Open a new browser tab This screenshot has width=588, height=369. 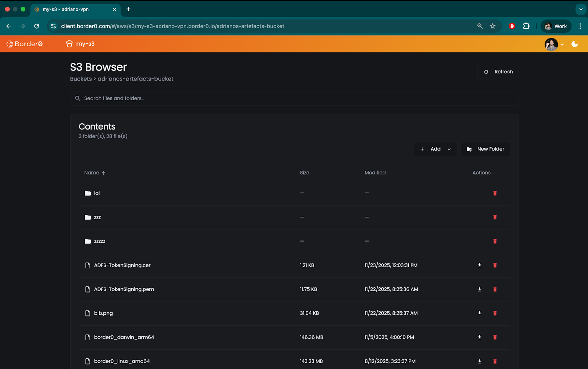(129, 9)
